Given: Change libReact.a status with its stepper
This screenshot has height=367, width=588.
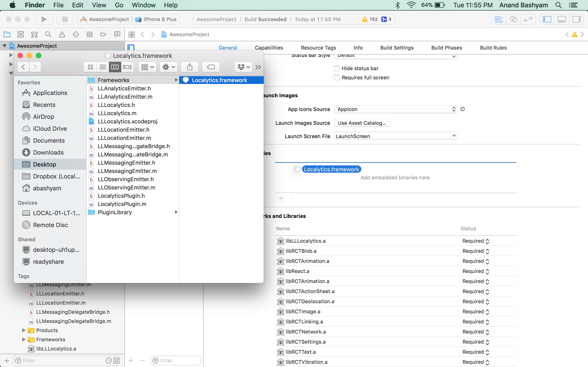Looking at the screenshot, I should [487, 271].
